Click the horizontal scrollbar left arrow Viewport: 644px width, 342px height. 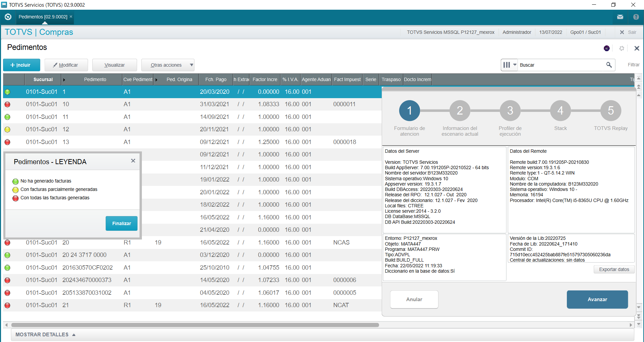tap(6, 325)
